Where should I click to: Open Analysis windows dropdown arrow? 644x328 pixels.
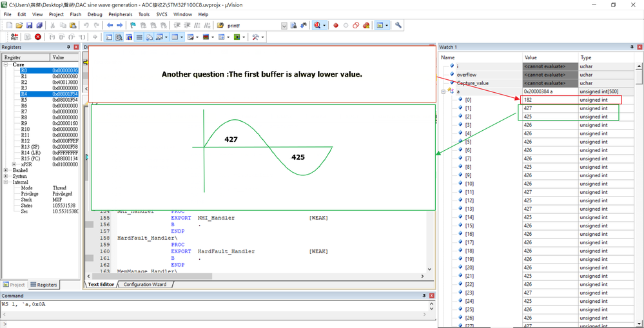click(213, 37)
